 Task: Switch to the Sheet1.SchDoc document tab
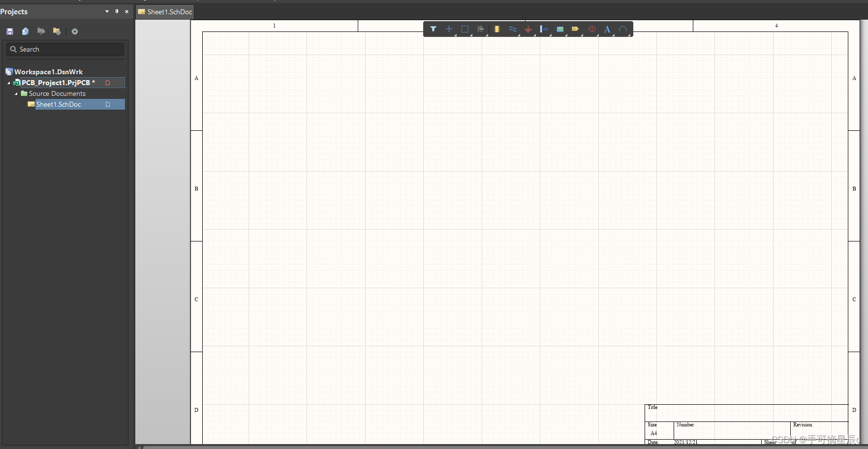click(165, 12)
